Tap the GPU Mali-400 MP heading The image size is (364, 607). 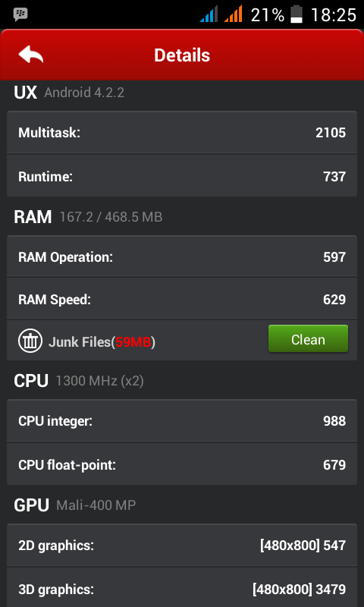tap(74, 505)
